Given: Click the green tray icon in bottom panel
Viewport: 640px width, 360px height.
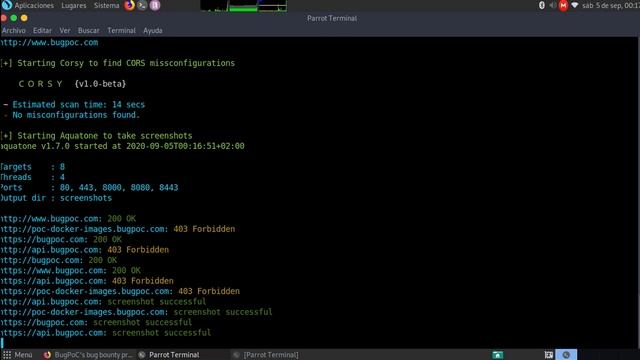Looking at the screenshot, I should pos(498,355).
